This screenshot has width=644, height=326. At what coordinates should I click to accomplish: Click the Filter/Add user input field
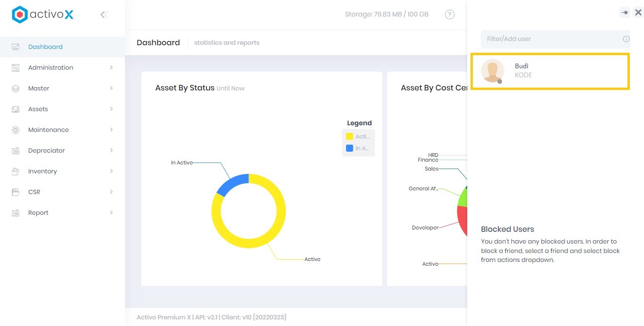tap(552, 39)
